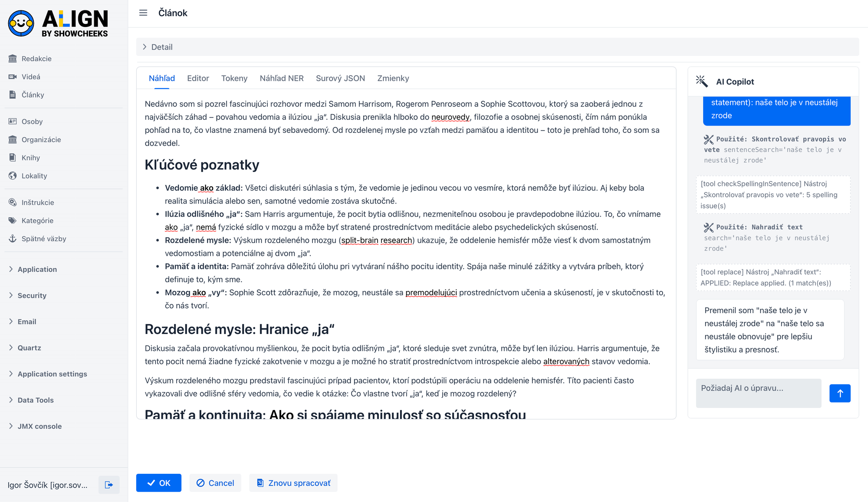Send AI Copilot request with arrow button
Image resolution: width=868 pixels, height=502 pixels.
pyautogui.click(x=840, y=393)
